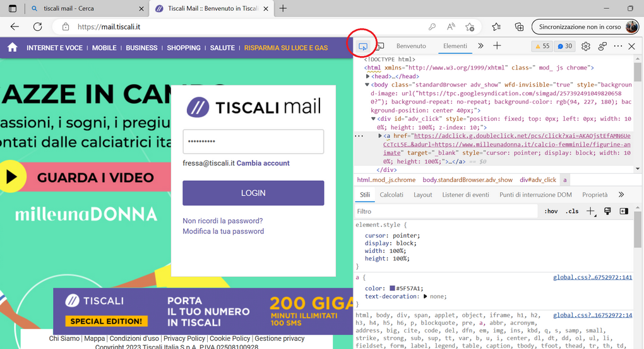Close the DevTools panel
644x349 pixels.
click(631, 46)
